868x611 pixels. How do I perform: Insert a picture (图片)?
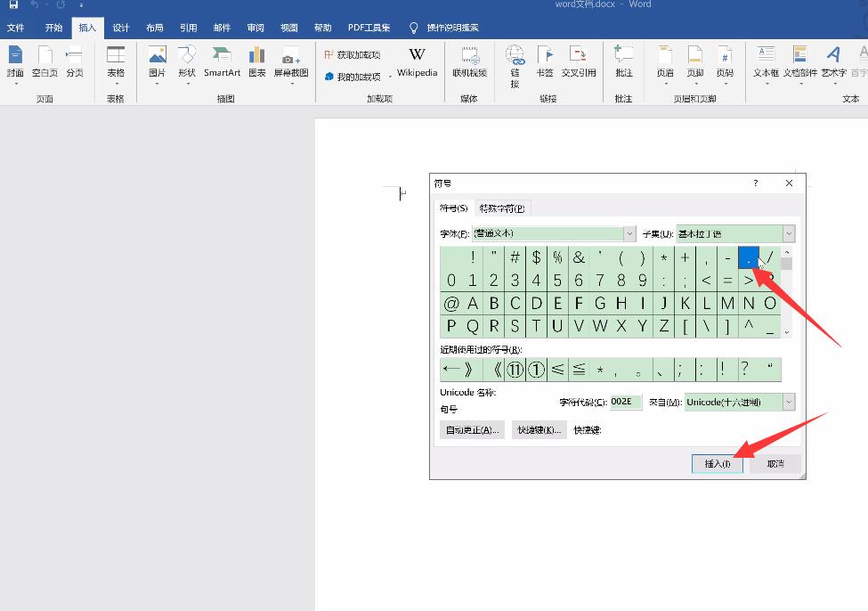(x=158, y=65)
